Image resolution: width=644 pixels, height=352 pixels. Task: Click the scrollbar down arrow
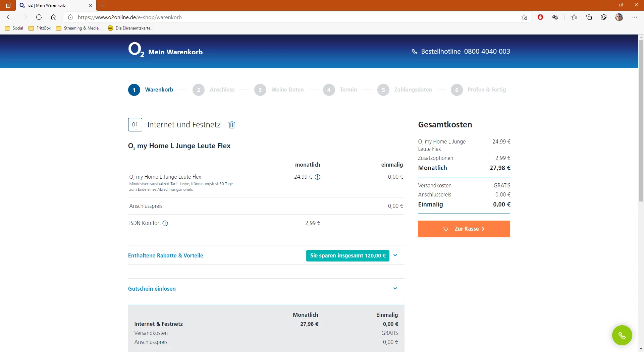coord(641,349)
